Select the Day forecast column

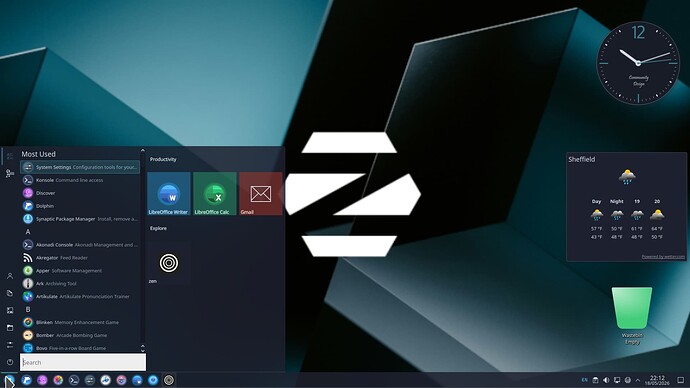click(596, 219)
